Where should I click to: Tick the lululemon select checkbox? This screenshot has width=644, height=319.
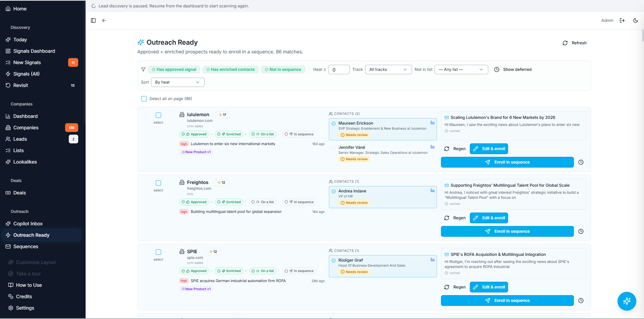pos(158,115)
